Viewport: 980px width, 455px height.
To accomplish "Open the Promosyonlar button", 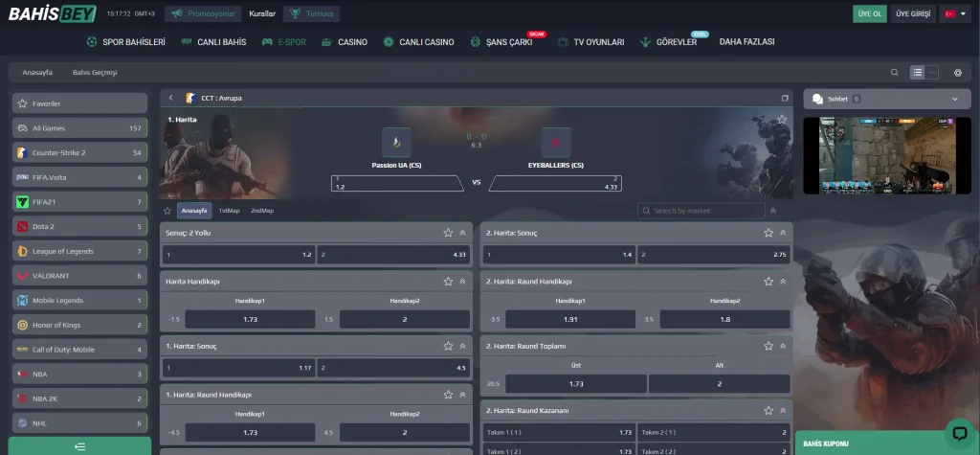I will point(203,13).
